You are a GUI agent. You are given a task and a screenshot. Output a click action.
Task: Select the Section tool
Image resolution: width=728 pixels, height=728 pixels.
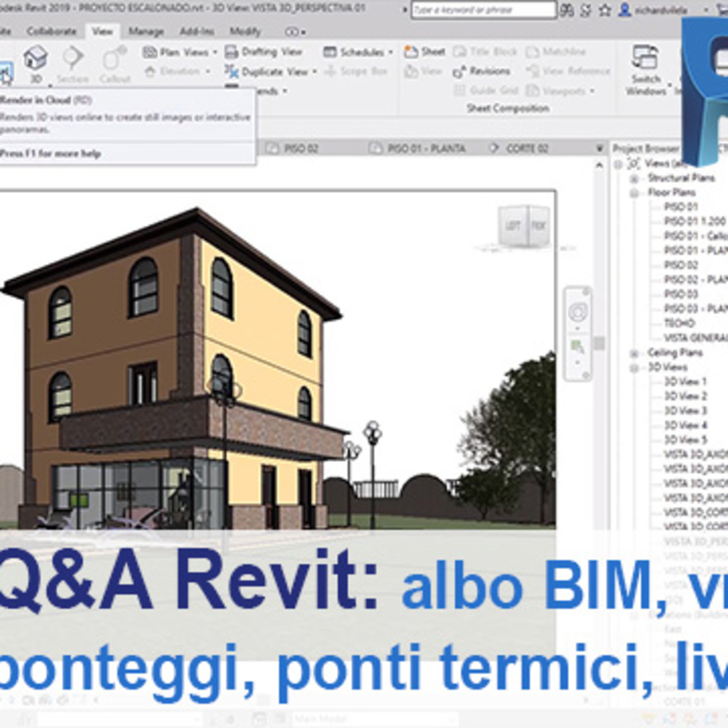[x=73, y=64]
